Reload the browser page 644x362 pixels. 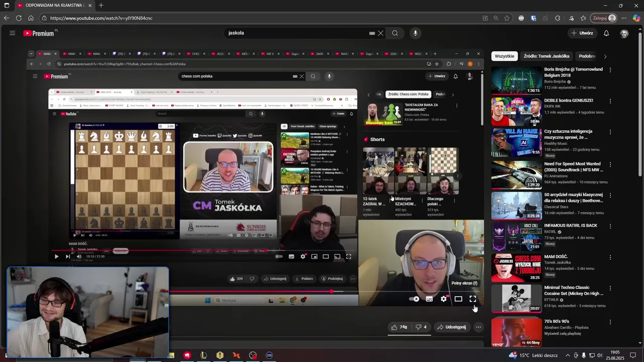[x=19, y=18]
